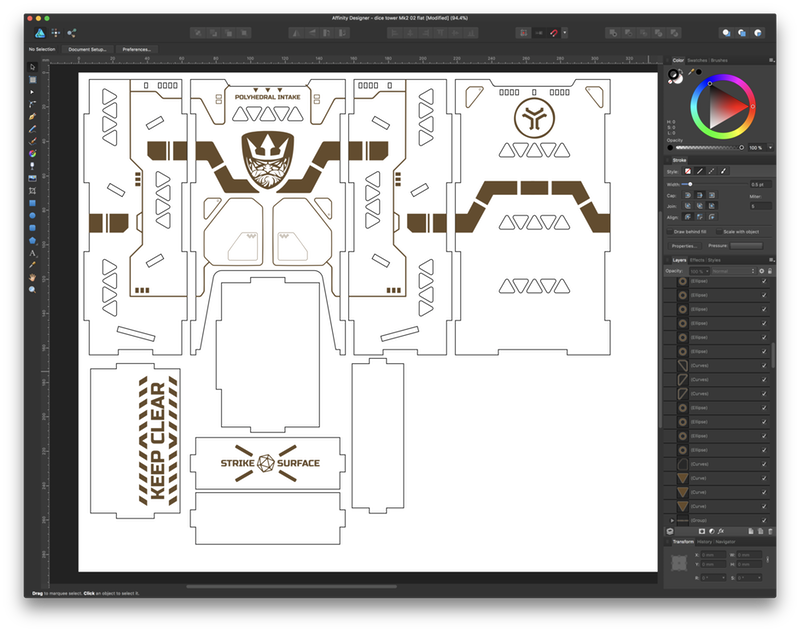Select the Vector Crop tool
Image resolution: width=800 pixels, height=632 pixels.
coord(32,191)
